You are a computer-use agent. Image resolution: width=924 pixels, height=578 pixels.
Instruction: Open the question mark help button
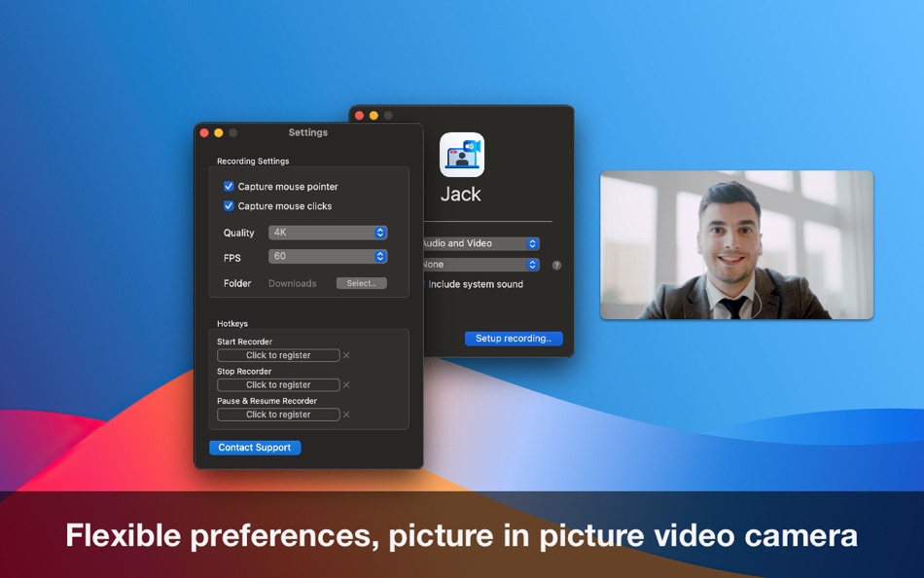556,266
